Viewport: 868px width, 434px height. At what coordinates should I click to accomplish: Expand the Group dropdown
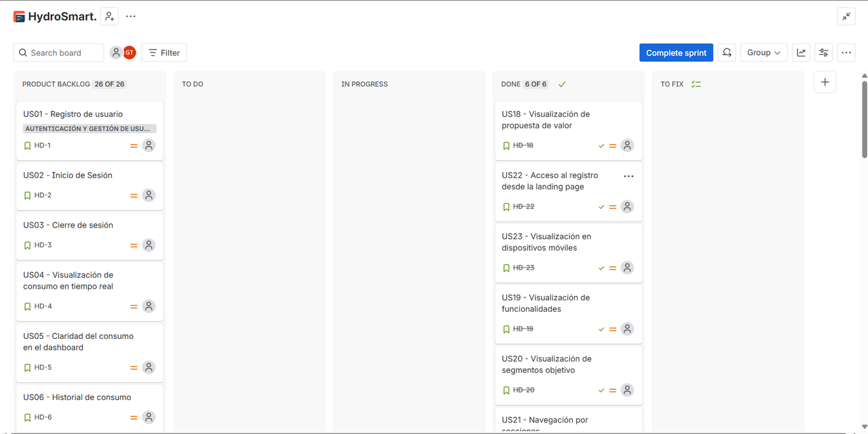[x=763, y=52]
